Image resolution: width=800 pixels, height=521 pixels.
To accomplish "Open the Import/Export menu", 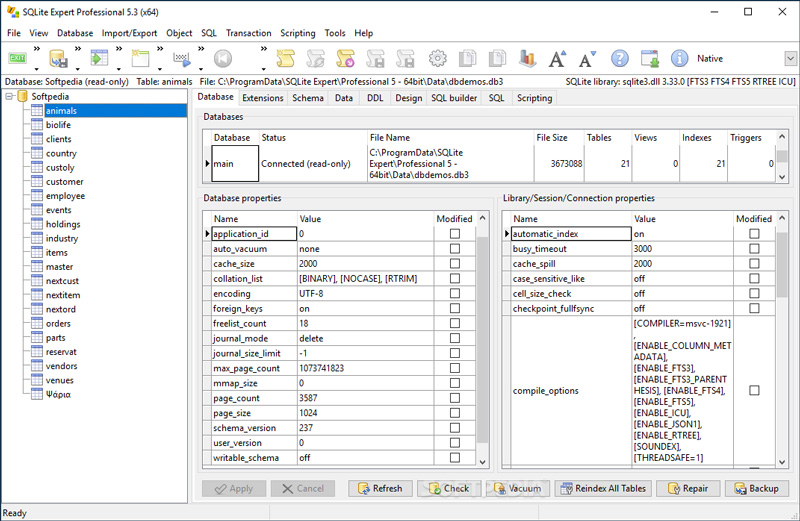I will [x=129, y=33].
